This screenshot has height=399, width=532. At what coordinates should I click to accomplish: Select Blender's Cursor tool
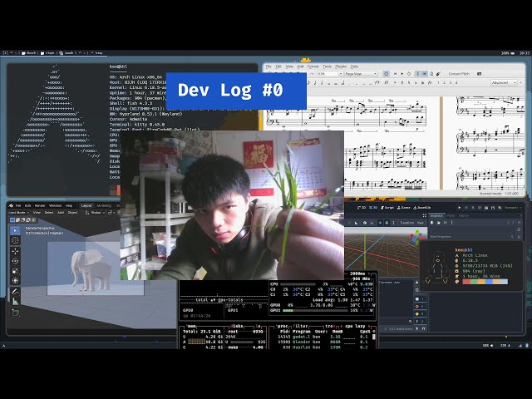click(x=15, y=240)
